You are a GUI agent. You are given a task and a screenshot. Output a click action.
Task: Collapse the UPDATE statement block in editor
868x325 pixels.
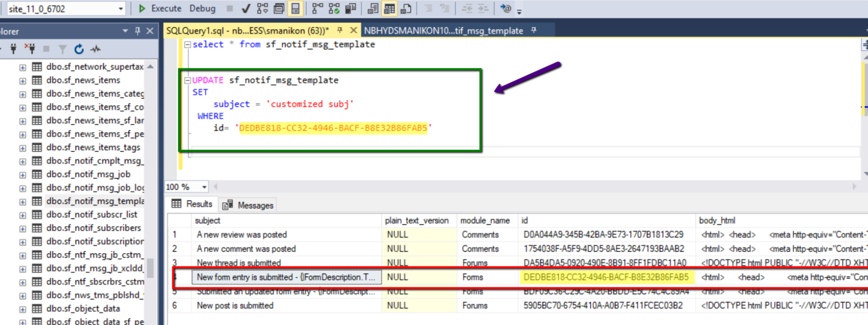coord(187,80)
